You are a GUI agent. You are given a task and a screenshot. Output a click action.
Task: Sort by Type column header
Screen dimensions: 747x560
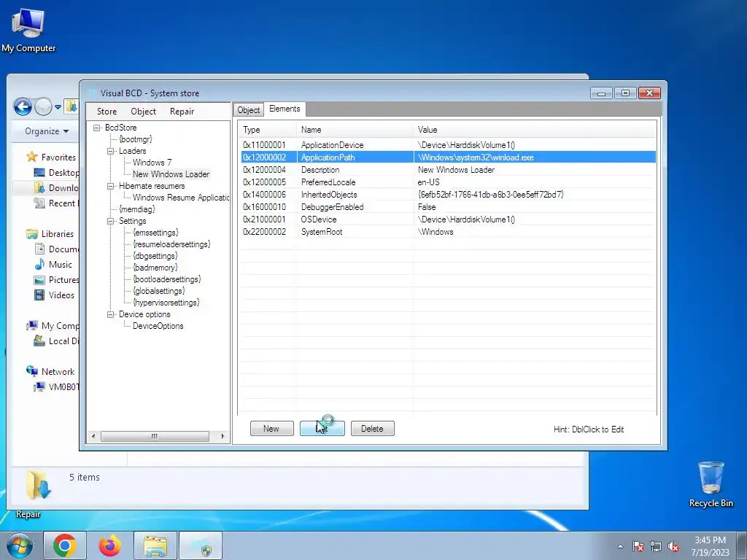[268, 130]
